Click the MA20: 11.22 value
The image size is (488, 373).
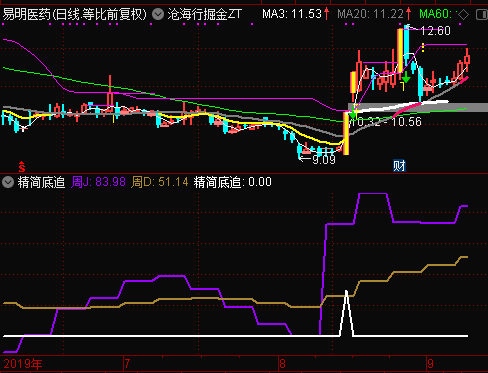point(371,14)
